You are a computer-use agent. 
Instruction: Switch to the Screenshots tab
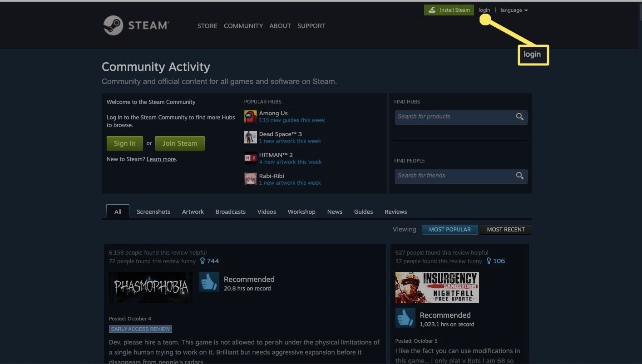coord(153,212)
